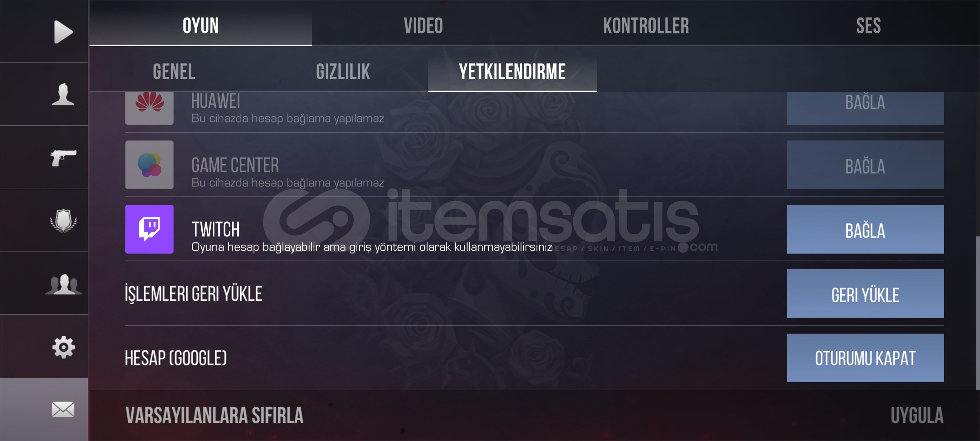This screenshot has width=980, height=441.
Task: Open the settings gear icon
Action: coord(63,347)
